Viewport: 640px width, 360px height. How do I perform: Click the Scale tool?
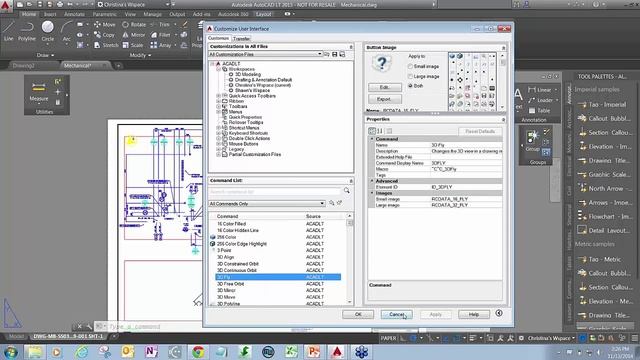click(x=133, y=45)
